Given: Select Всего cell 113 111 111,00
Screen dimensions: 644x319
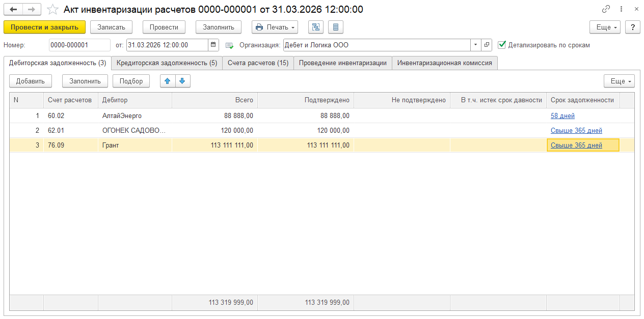Looking at the screenshot, I should 214,146.
